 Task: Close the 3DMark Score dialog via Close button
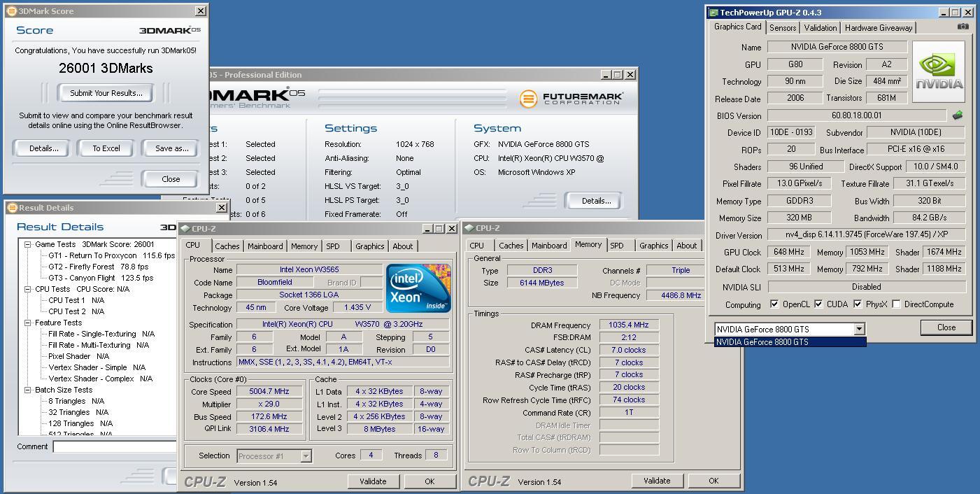click(x=171, y=179)
